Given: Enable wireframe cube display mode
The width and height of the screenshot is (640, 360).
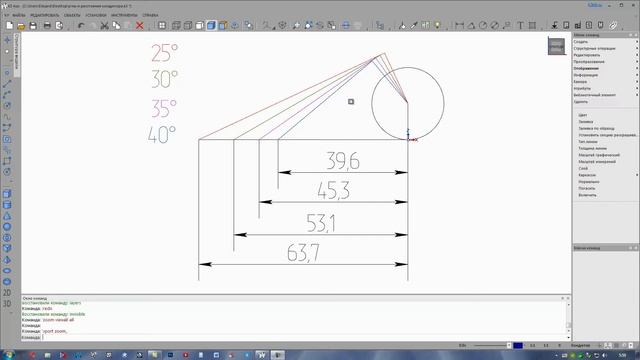Looking at the screenshot, I should click(x=176, y=26).
